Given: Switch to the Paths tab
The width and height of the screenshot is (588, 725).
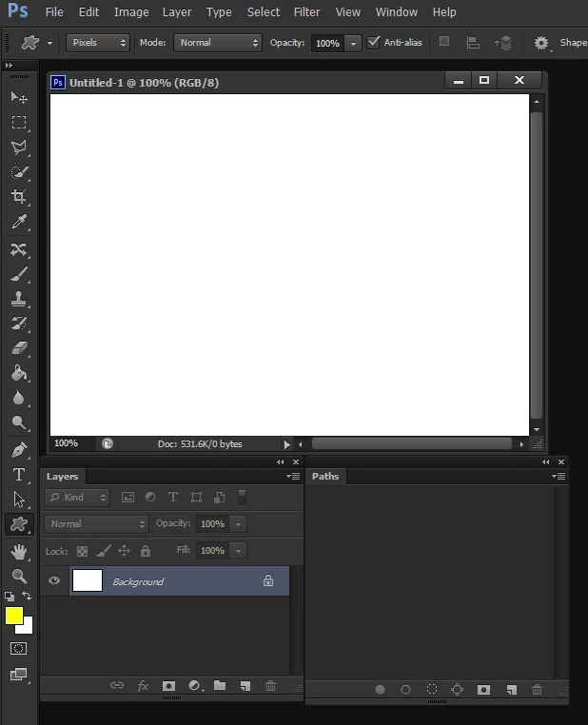Looking at the screenshot, I should 325,477.
